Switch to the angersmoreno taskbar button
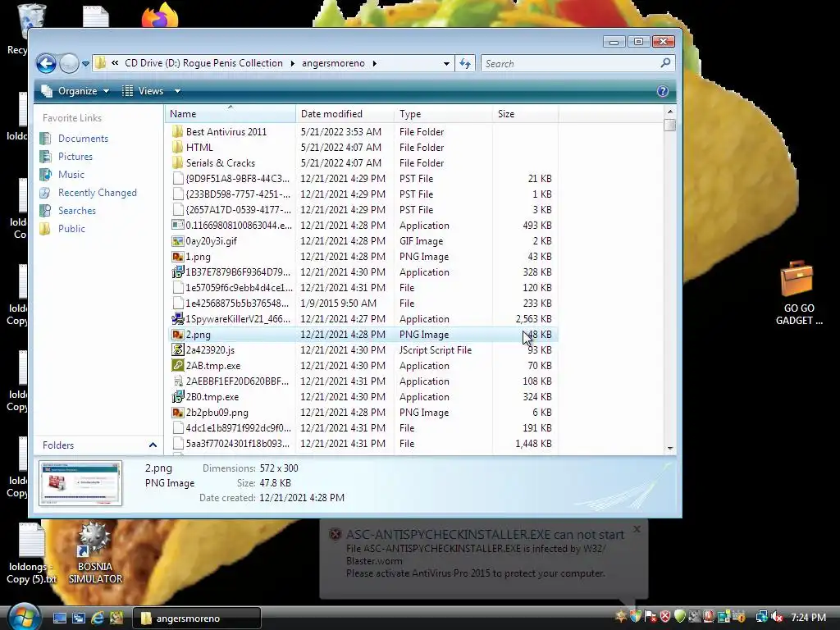 (x=197, y=619)
